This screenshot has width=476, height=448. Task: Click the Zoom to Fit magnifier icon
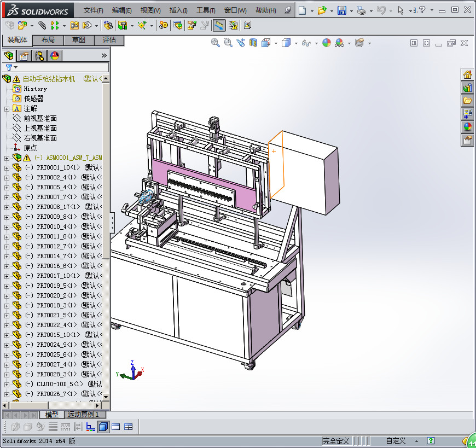(x=216, y=43)
